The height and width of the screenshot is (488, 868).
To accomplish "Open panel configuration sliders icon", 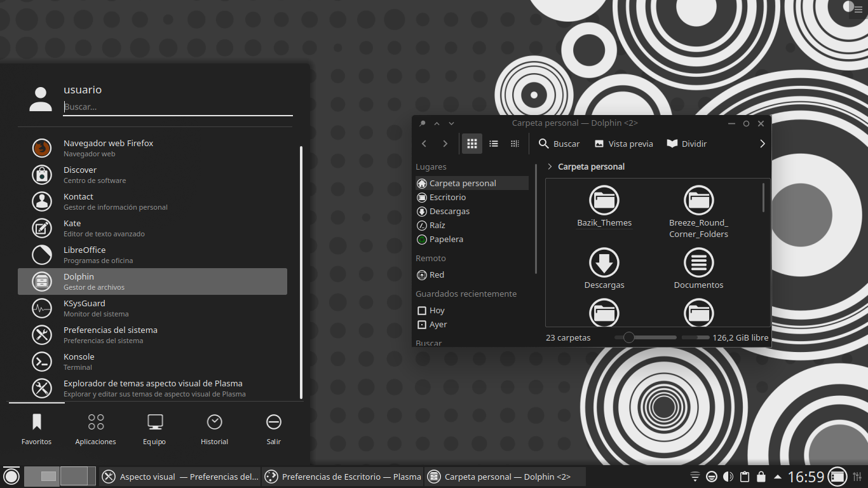I will pos(858,477).
